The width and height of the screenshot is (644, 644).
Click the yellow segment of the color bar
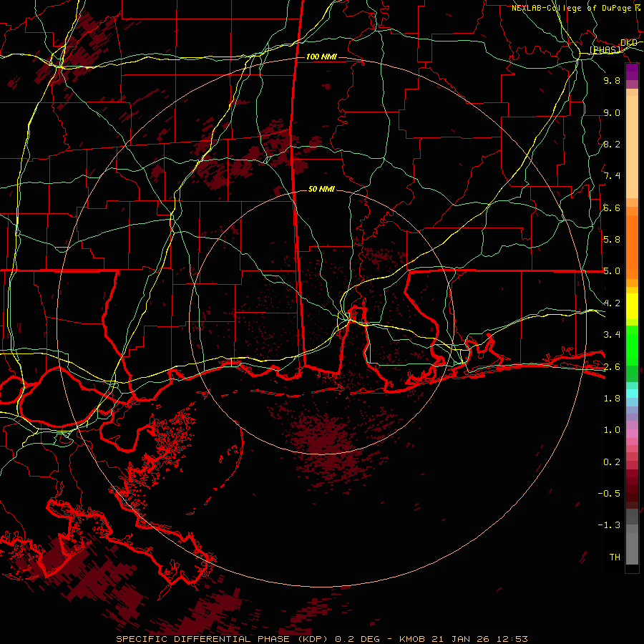pos(632,306)
